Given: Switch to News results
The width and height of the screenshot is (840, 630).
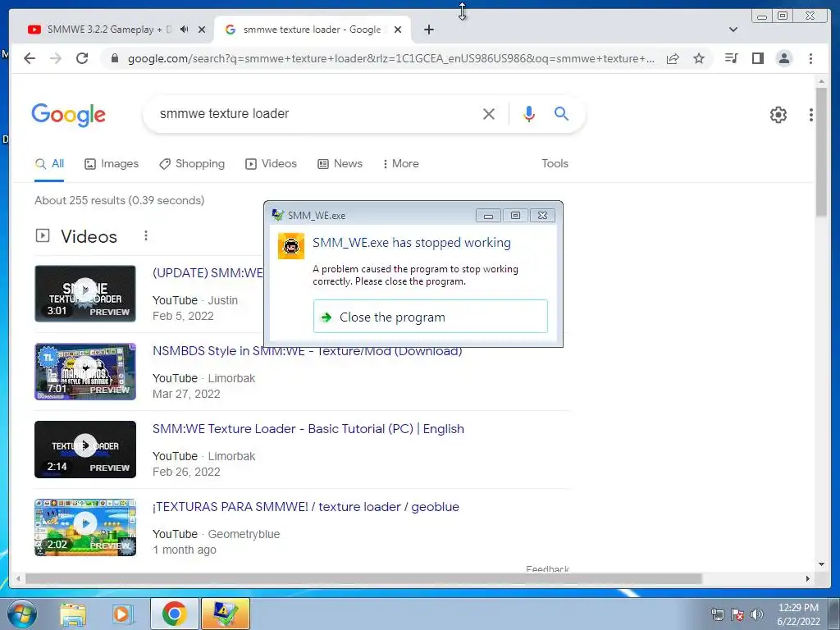Looking at the screenshot, I should (x=340, y=164).
